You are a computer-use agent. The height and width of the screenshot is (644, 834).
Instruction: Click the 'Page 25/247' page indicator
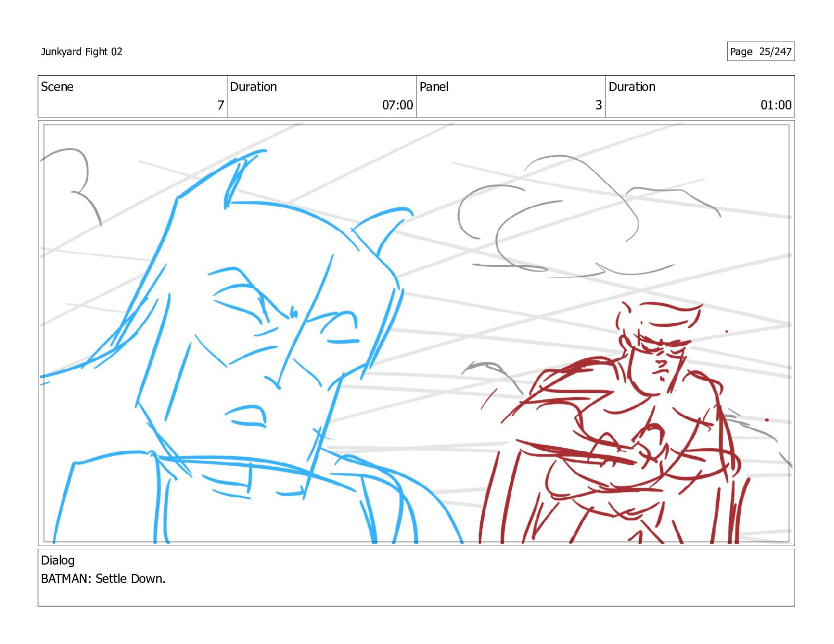(760, 52)
